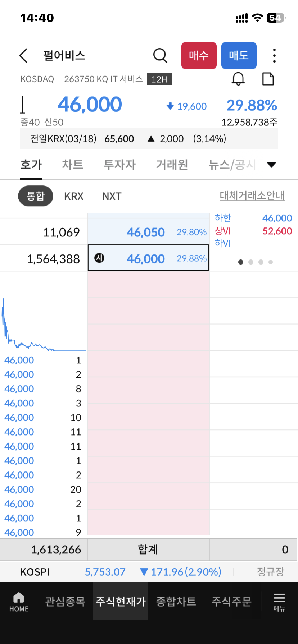Open the 투자자 tab
Viewport: 298px width, 644px height.
coord(119,165)
